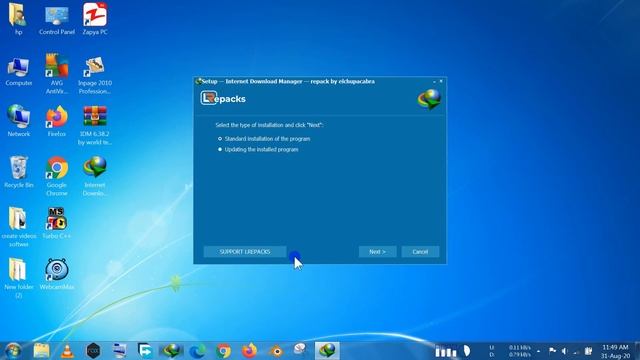Image resolution: width=640 pixels, height=360 pixels.
Task: Open the Windows Start menu
Action: pyautogui.click(x=13, y=351)
